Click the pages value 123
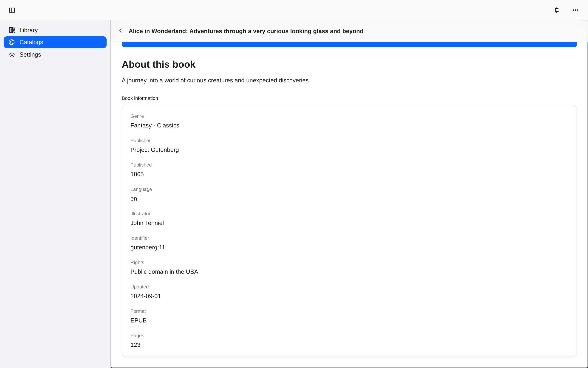Image resolution: width=588 pixels, height=368 pixels. click(x=135, y=345)
